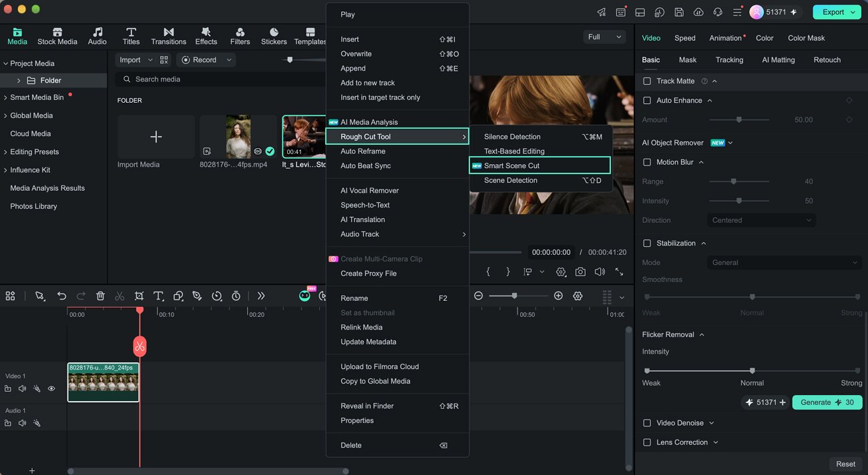
Task: Select Silence Detection submenu item
Action: (x=539, y=137)
